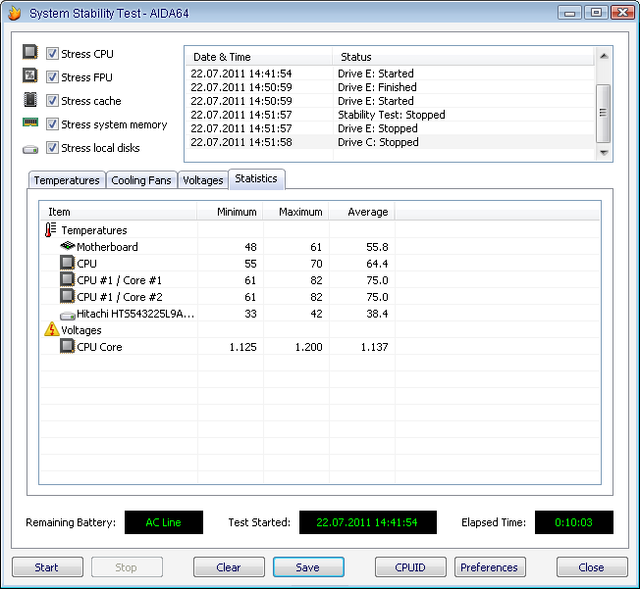640x589 pixels.
Task: Click the Minimum column header
Action: click(x=237, y=212)
